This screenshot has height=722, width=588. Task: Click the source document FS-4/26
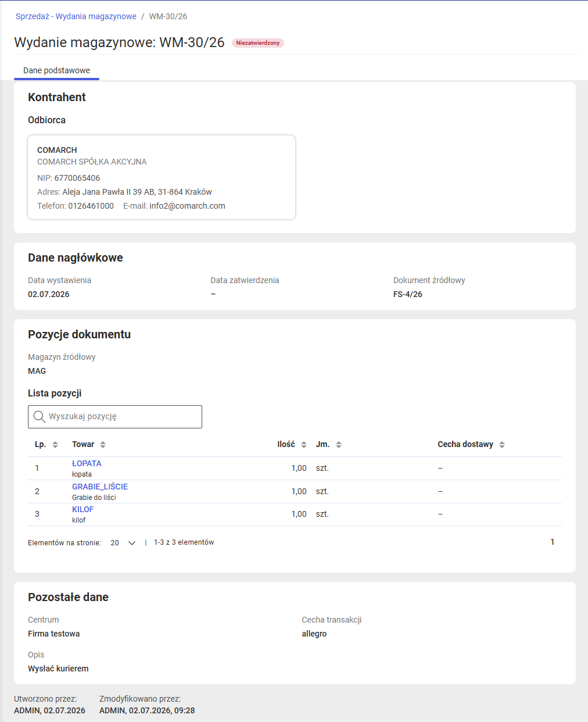click(x=408, y=294)
